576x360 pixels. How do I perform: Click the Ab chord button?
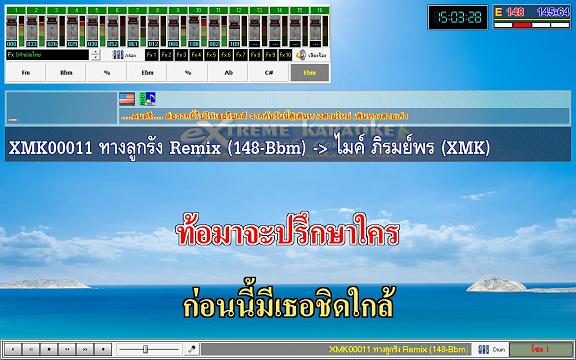tap(228, 73)
